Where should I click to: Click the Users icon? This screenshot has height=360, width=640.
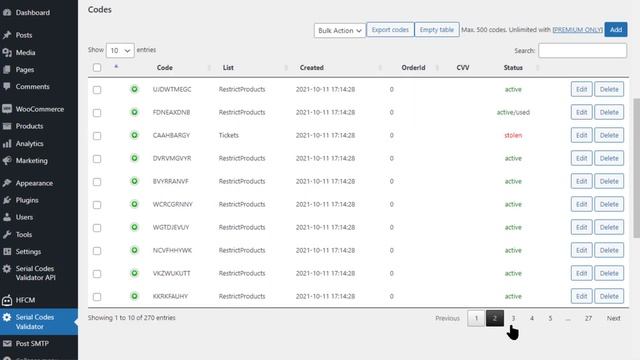point(7,217)
